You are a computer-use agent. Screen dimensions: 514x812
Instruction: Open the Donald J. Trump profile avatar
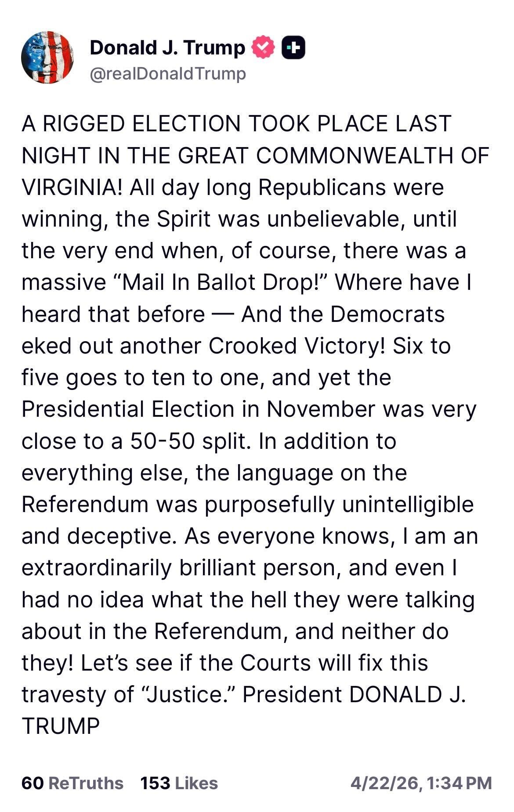click(47, 57)
